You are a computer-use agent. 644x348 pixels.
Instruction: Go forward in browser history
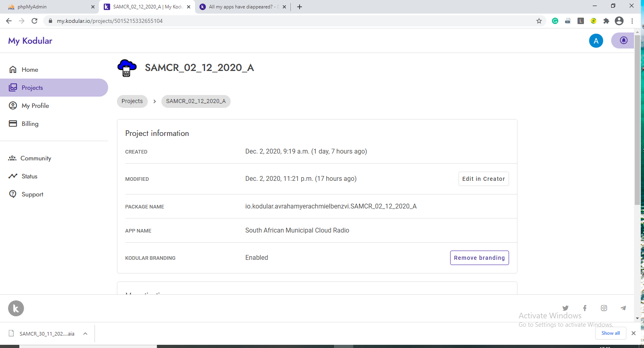22,21
